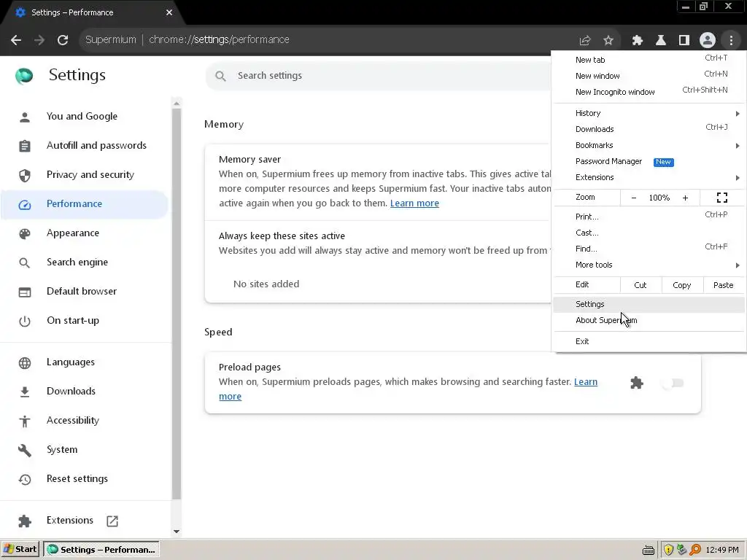Click the shield icon for Privacy and security
The width and height of the screenshot is (747, 560).
tap(25, 175)
